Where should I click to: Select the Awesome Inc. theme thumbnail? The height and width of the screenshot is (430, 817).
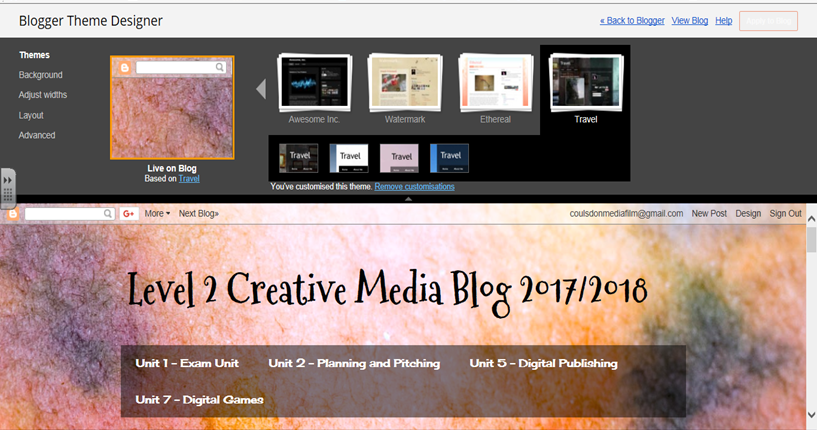[314, 83]
